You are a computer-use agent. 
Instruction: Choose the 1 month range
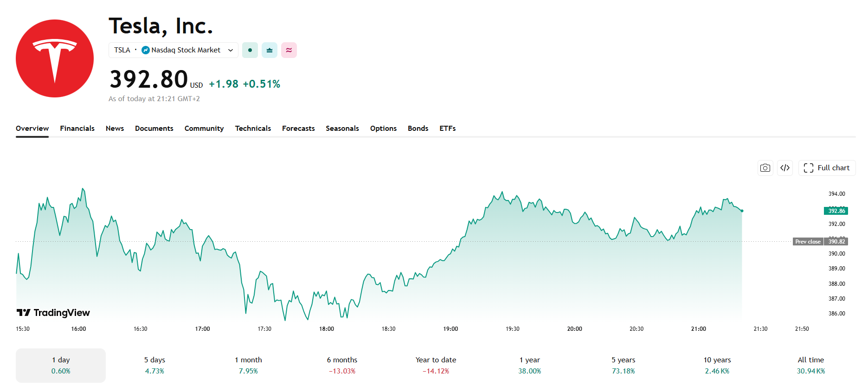click(248, 366)
